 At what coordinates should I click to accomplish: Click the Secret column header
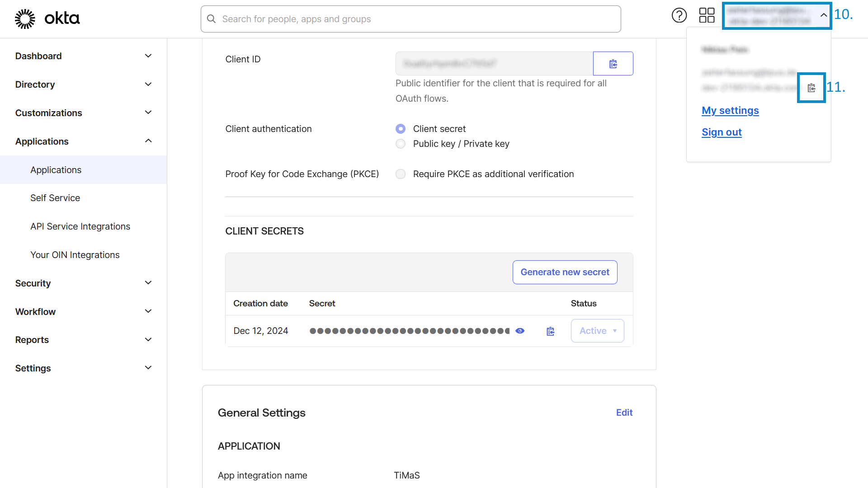pos(322,304)
